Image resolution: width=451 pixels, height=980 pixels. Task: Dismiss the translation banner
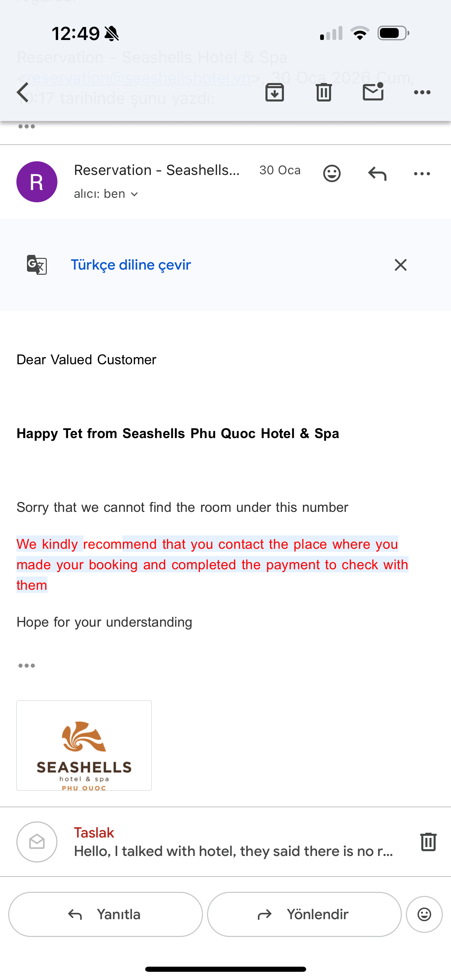click(x=400, y=265)
